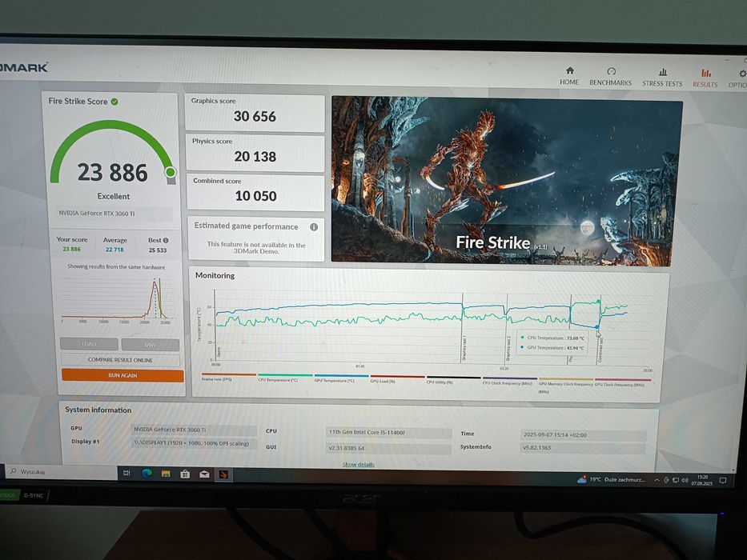Image resolution: width=747 pixels, height=560 pixels.
Task: Click the Graphics score value 30 656
Action: point(255,116)
